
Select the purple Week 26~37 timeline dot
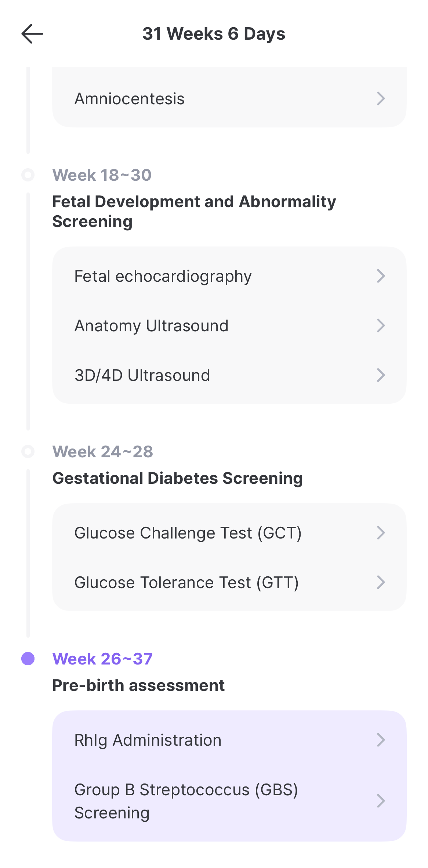[28, 659]
